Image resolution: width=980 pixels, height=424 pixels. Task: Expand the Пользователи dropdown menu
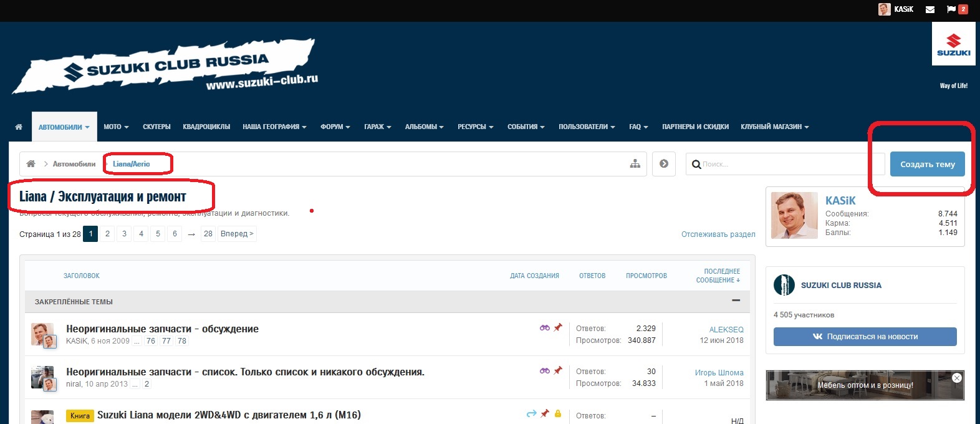click(587, 127)
